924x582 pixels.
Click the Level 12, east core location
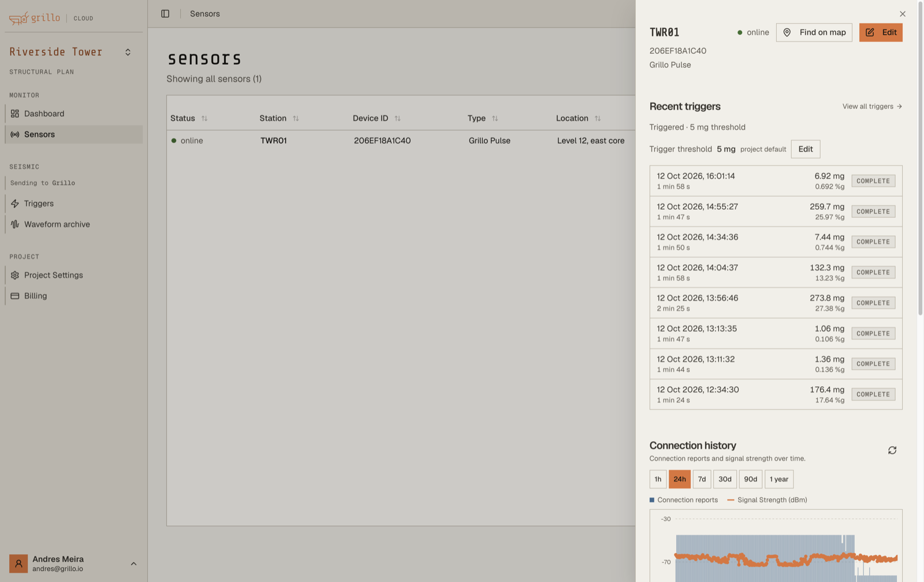pyautogui.click(x=591, y=140)
